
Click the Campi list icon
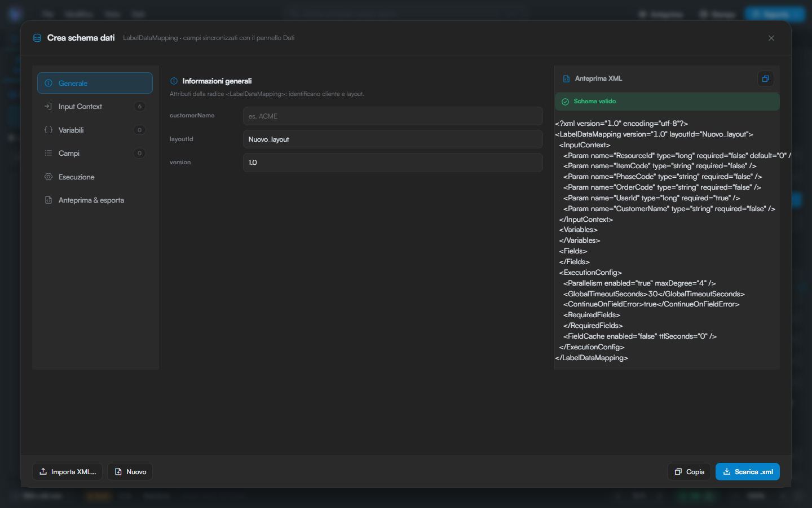point(48,153)
